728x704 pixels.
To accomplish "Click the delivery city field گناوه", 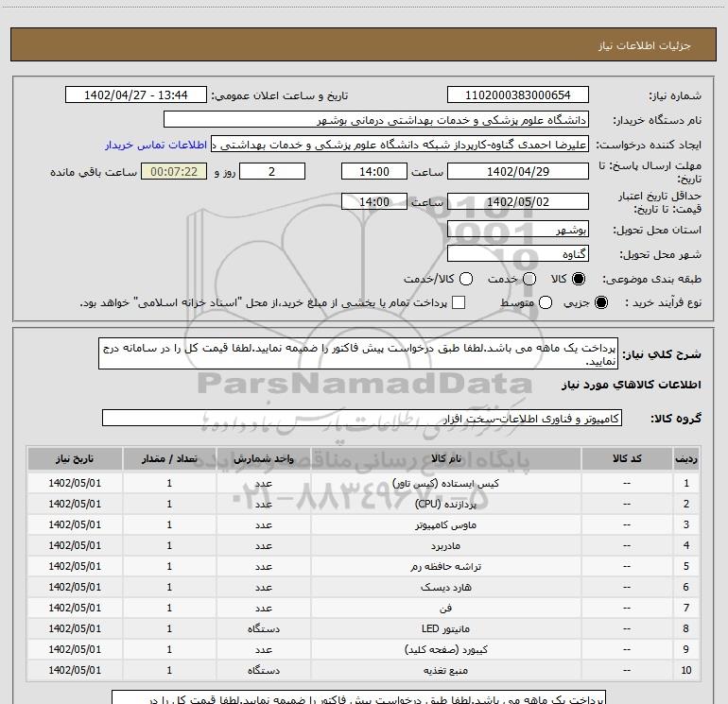I will (x=517, y=254).
